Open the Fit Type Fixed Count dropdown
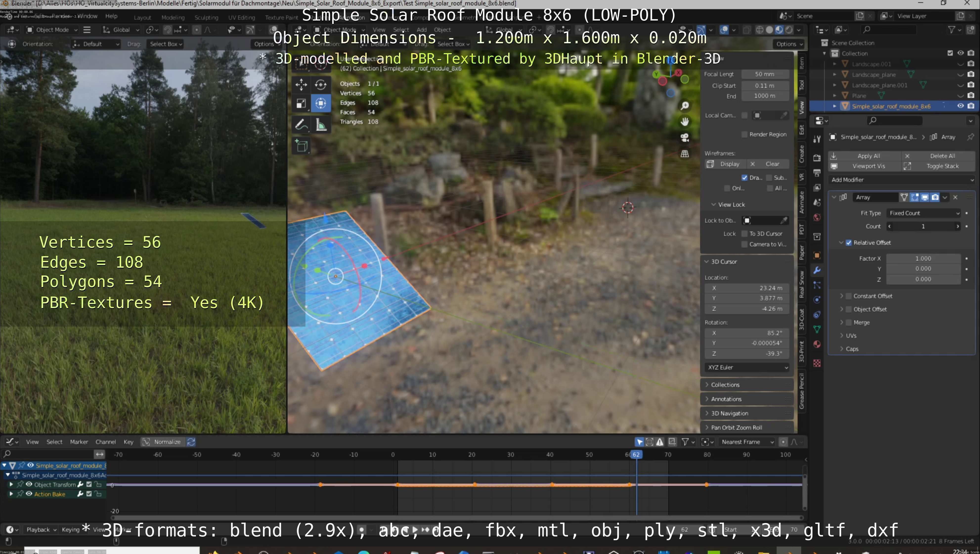The height and width of the screenshot is (554, 980). point(924,213)
